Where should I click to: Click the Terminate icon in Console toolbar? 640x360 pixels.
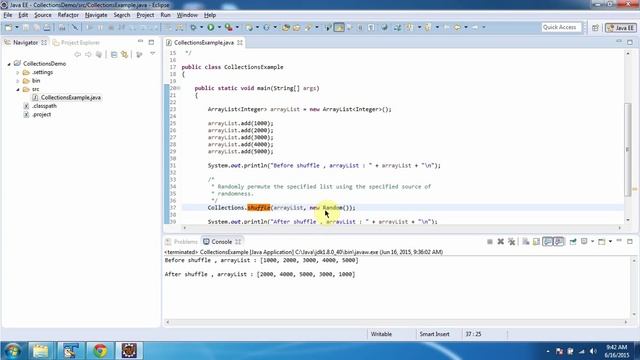(x=489, y=242)
